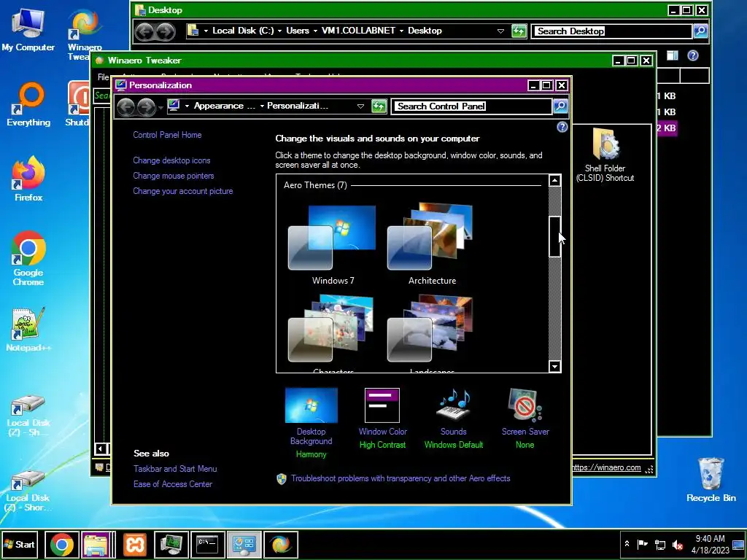The image size is (747, 560).
Task: Open the winaero.com link in Winaero Tweaker
Action: coord(606,467)
